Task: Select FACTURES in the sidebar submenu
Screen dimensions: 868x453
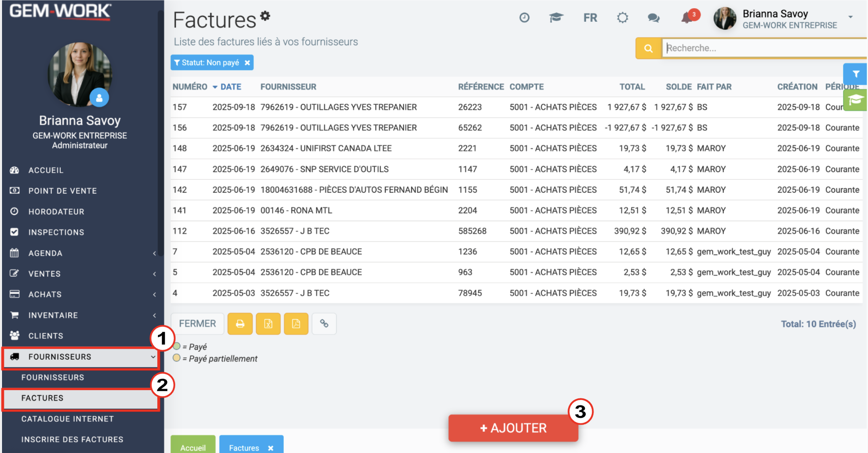Action: (x=80, y=398)
